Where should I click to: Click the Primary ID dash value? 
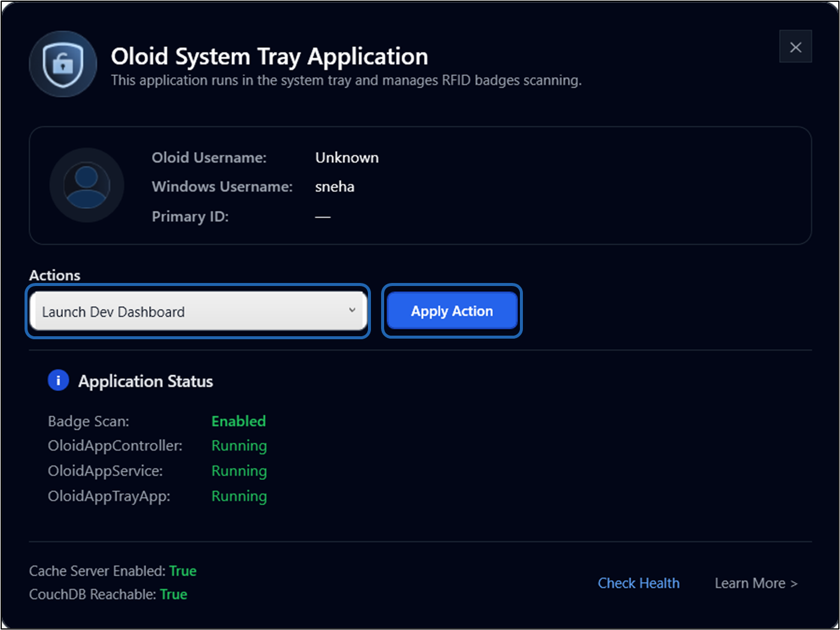[323, 217]
